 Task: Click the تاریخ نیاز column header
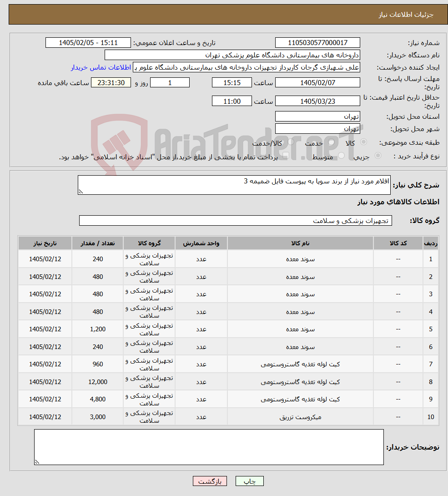coord(45,243)
